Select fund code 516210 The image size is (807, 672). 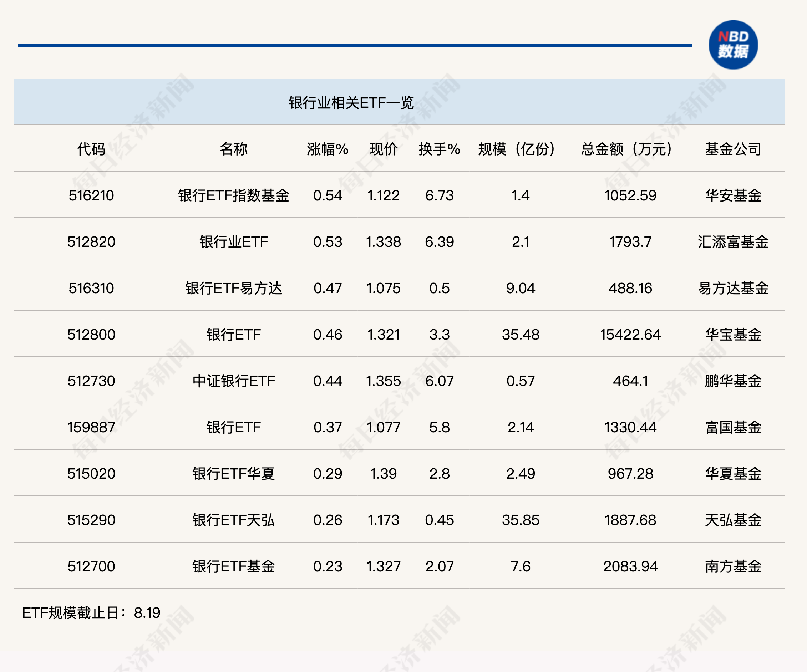(91, 195)
